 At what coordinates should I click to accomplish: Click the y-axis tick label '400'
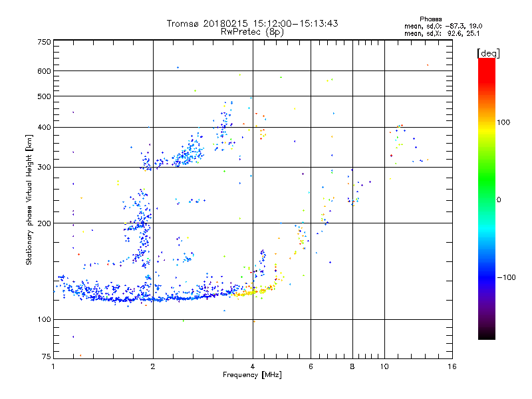44,127
